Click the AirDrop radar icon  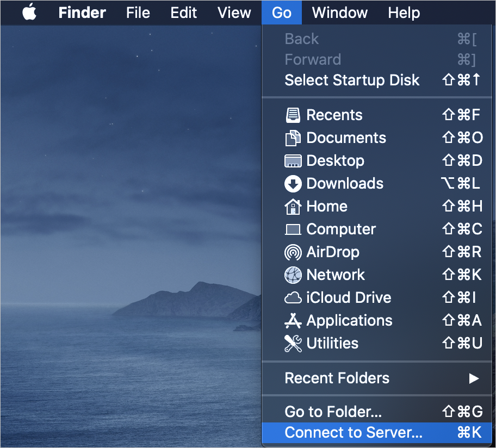293,252
